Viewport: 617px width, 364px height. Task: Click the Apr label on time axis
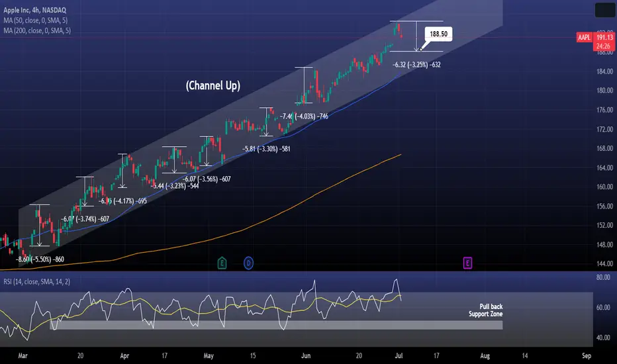tap(124, 356)
